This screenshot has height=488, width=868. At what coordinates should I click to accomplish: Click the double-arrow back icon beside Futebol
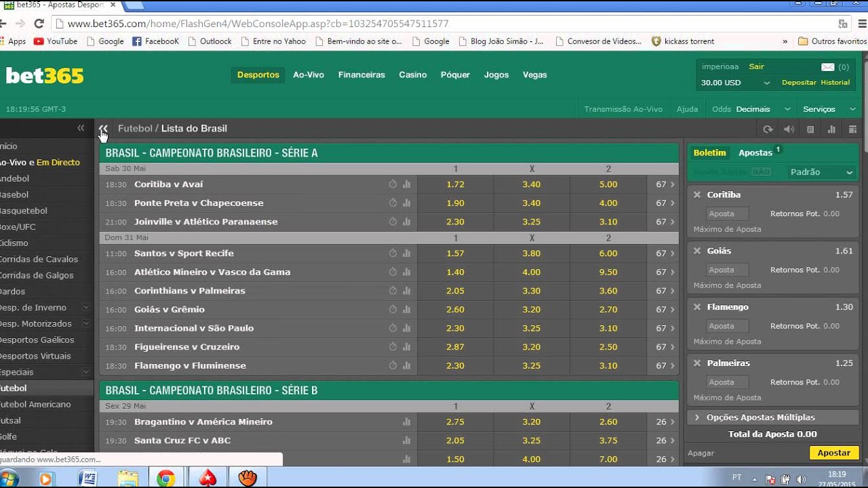(x=103, y=128)
